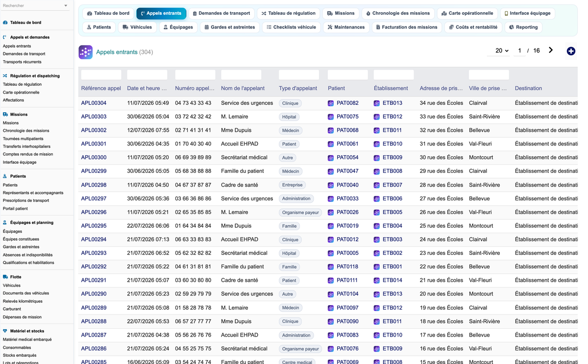Sort by Destination column header

pyautogui.click(x=528, y=88)
